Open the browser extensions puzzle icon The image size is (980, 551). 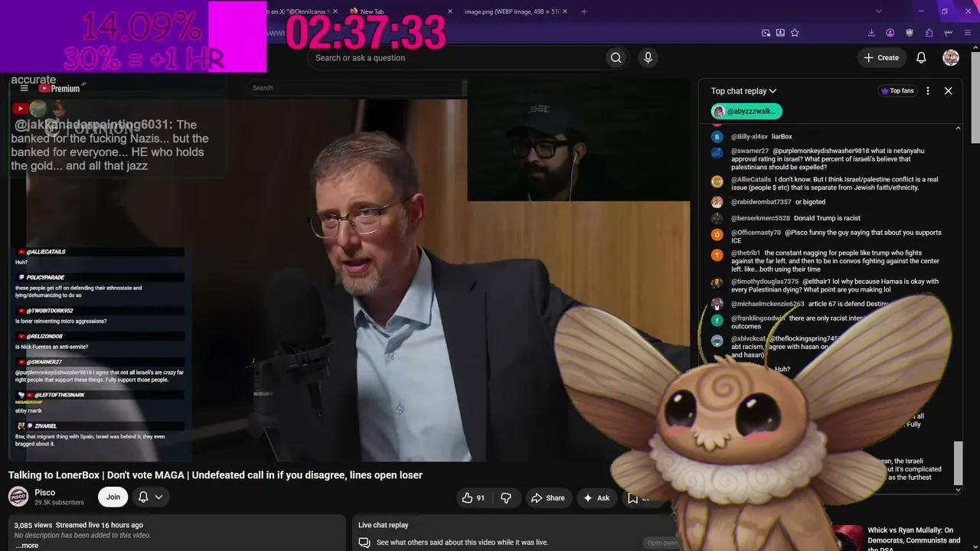point(929,33)
